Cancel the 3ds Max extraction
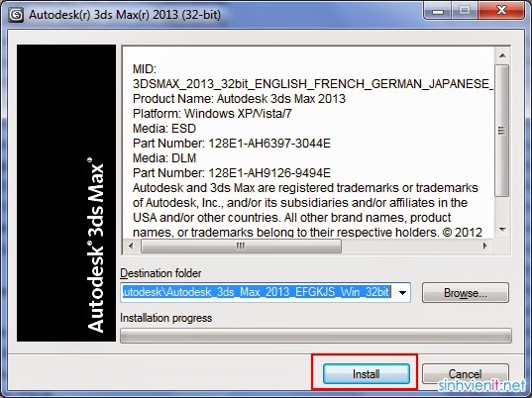This screenshot has height=398, width=532. pos(466,373)
